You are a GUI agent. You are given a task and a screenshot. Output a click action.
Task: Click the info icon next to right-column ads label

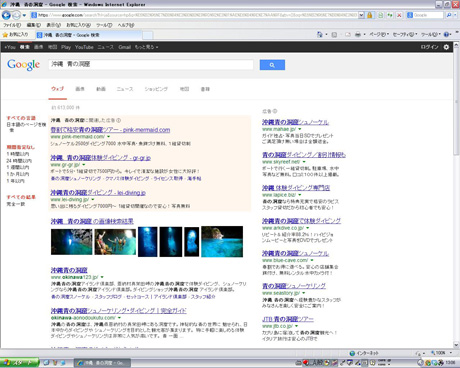point(275,111)
